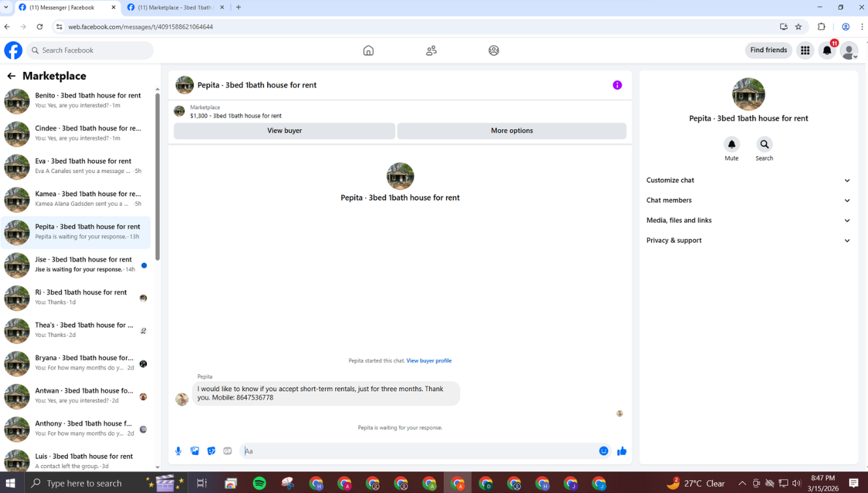Click Pepita's house thumbnail in the right panel
Screen dimensions: 868x493
[748, 94]
